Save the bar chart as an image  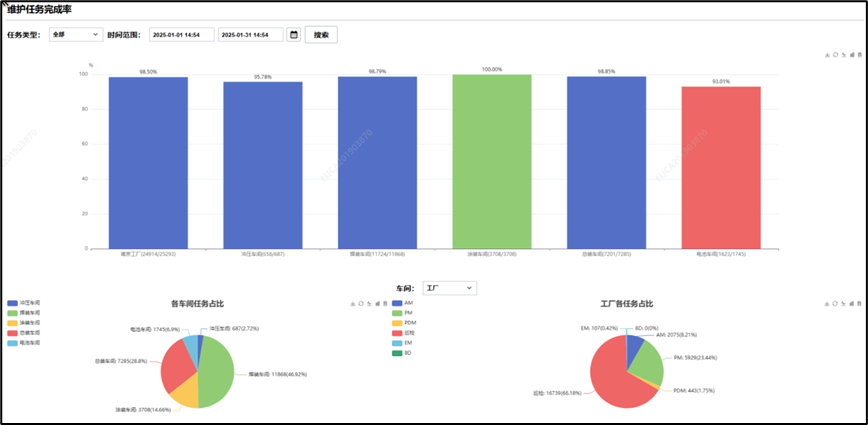pyautogui.click(x=827, y=55)
